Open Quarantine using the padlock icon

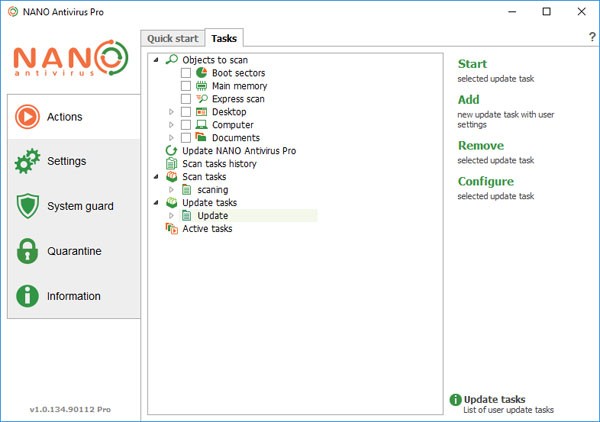[27, 251]
